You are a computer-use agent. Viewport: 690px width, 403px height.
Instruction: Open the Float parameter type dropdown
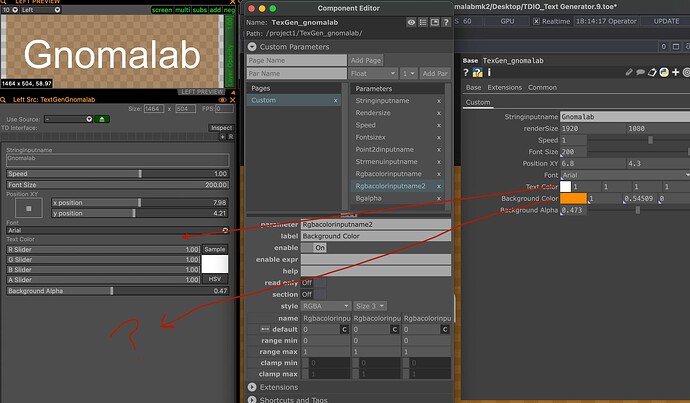coord(371,74)
